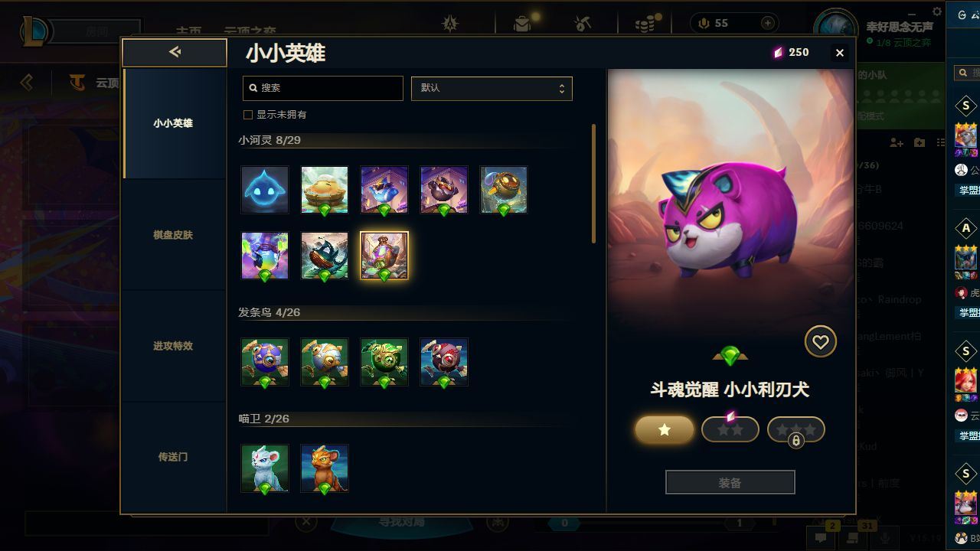Click into the 搜索 search field

(323, 88)
